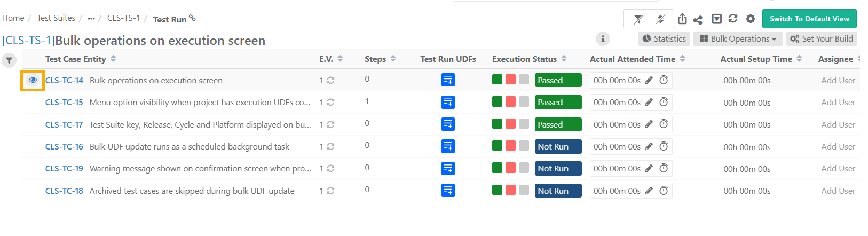This screenshot has height=236, width=868.
Task: Edit attended time pencil for CLS-TC-17
Action: [649, 124]
